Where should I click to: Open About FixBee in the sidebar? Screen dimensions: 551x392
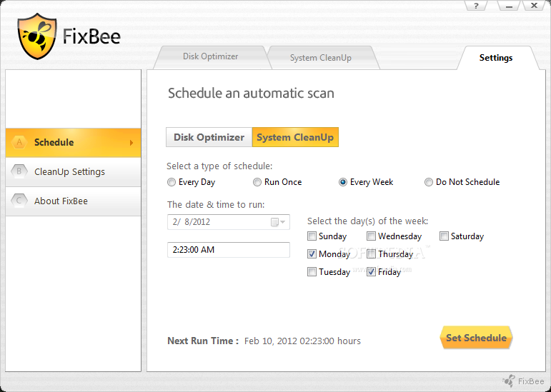(x=73, y=201)
